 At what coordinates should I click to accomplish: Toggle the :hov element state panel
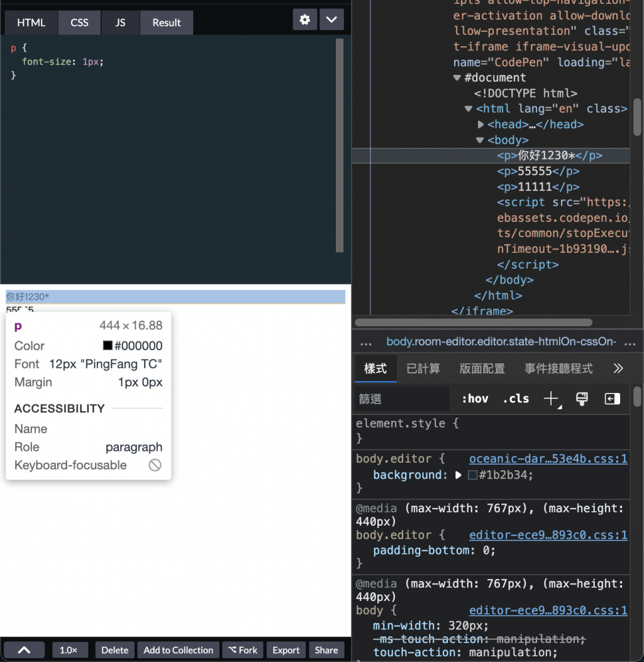click(x=475, y=399)
